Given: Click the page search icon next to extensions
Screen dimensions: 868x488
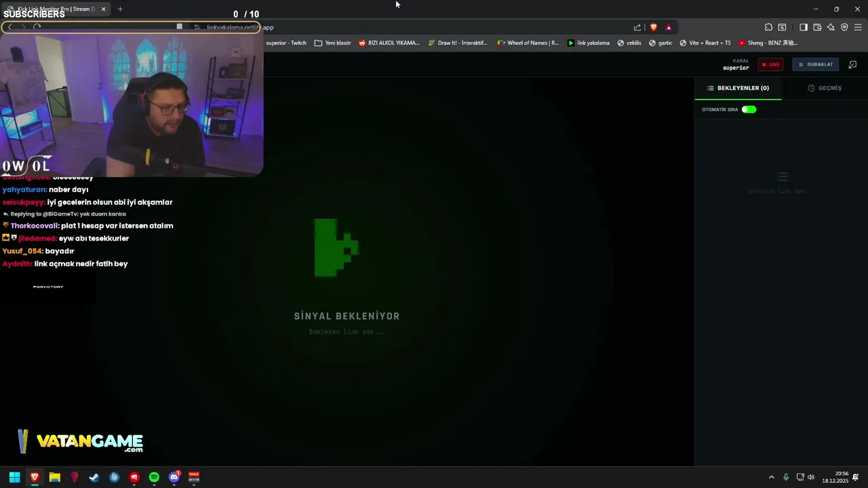Looking at the screenshot, I should click(x=782, y=27).
